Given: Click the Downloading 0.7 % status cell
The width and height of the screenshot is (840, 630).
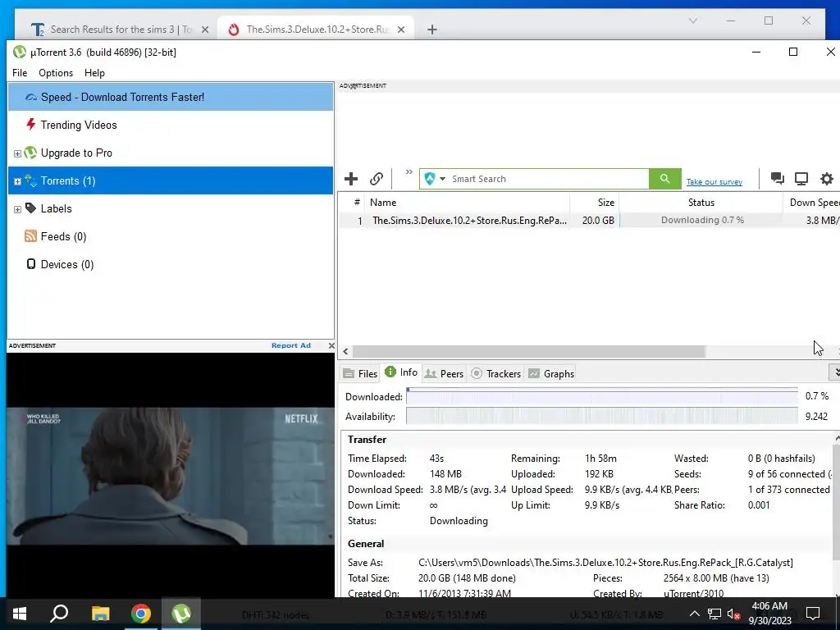Looking at the screenshot, I should click(x=702, y=220).
